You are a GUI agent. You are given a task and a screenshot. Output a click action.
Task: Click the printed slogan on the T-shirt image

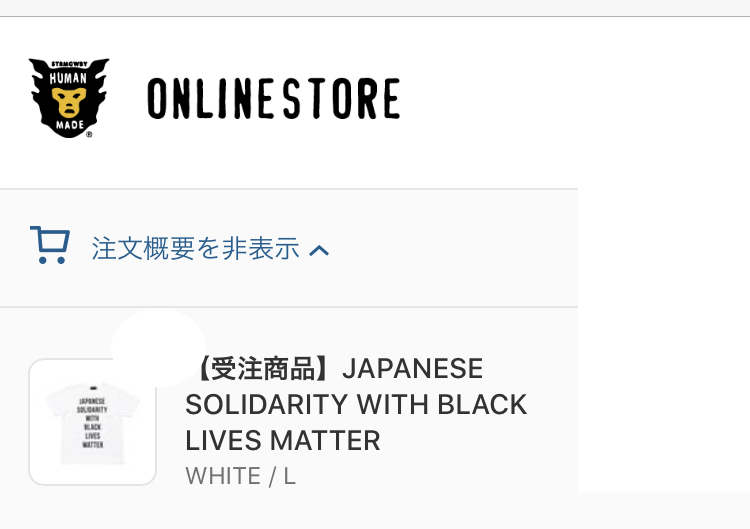[x=92, y=422]
